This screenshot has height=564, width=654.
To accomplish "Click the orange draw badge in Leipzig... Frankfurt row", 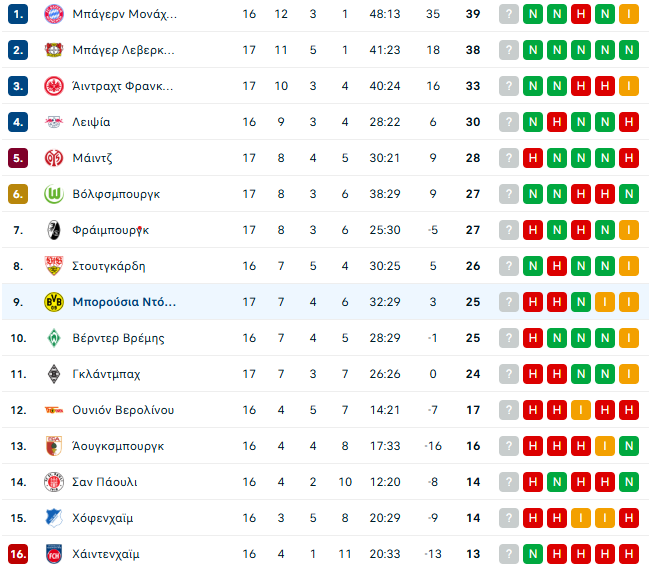I will 629,86.
